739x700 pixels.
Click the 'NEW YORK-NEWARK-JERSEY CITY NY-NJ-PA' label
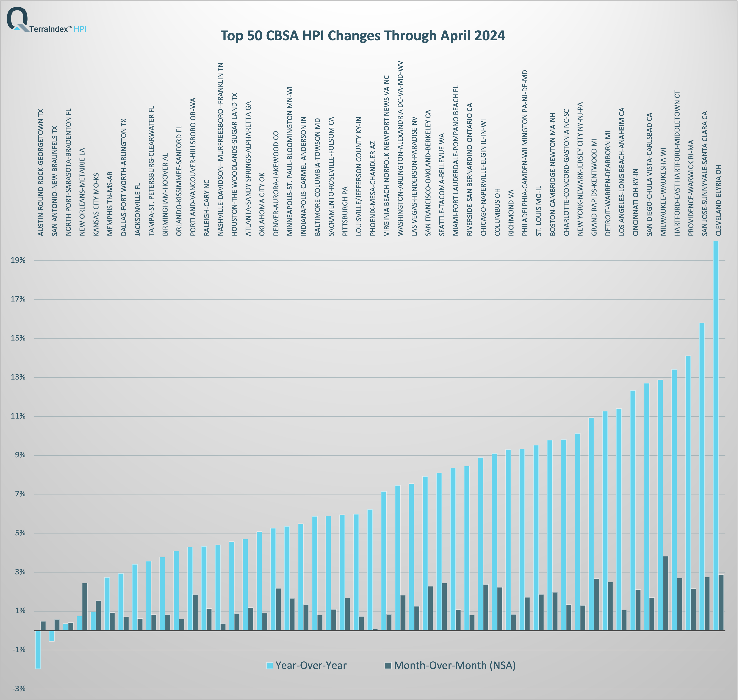pyautogui.click(x=580, y=169)
